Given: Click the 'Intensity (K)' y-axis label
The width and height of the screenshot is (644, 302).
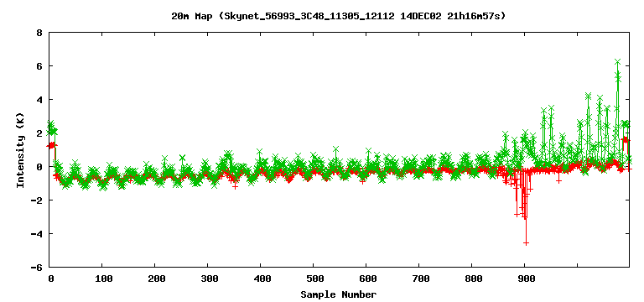Looking at the screenshot, I should click(20, 150).
